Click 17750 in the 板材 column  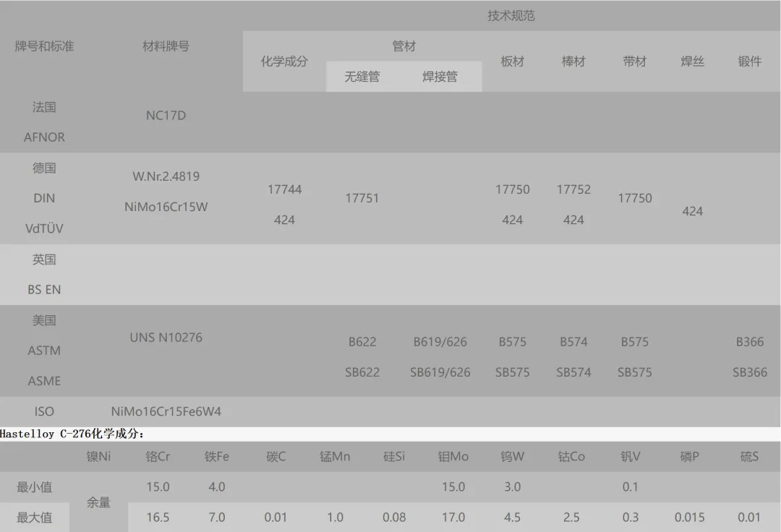point(513,189)
